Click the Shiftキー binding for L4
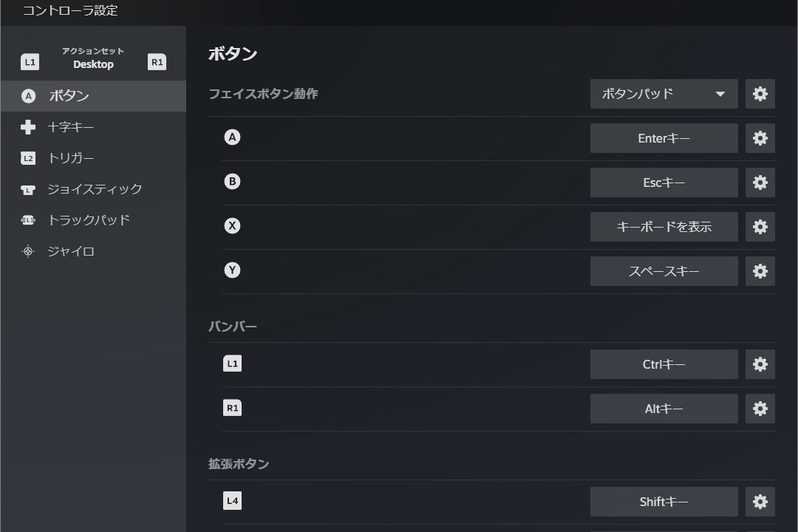Screen dimensions: 798x532 pyautogui.click(x=664, y=502)
